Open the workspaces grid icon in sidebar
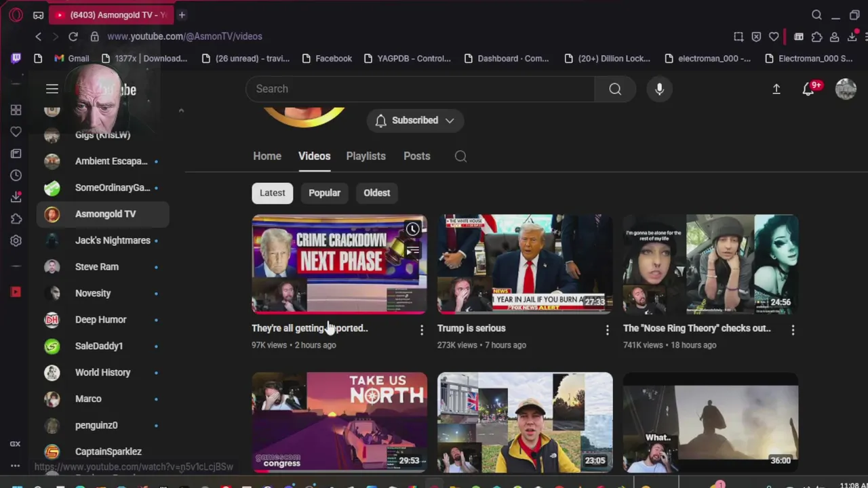This screenshot has height=488, width=868. (x=16, y=110)
